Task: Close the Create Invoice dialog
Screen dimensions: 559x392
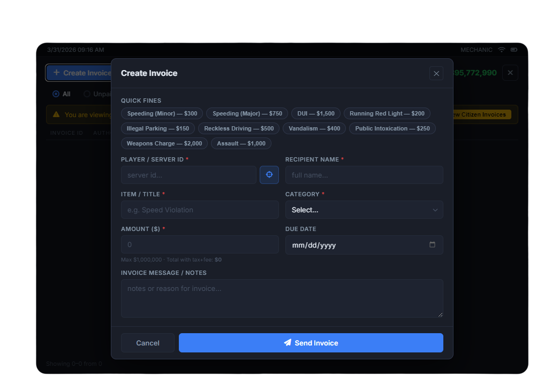Action: point(436,73)
